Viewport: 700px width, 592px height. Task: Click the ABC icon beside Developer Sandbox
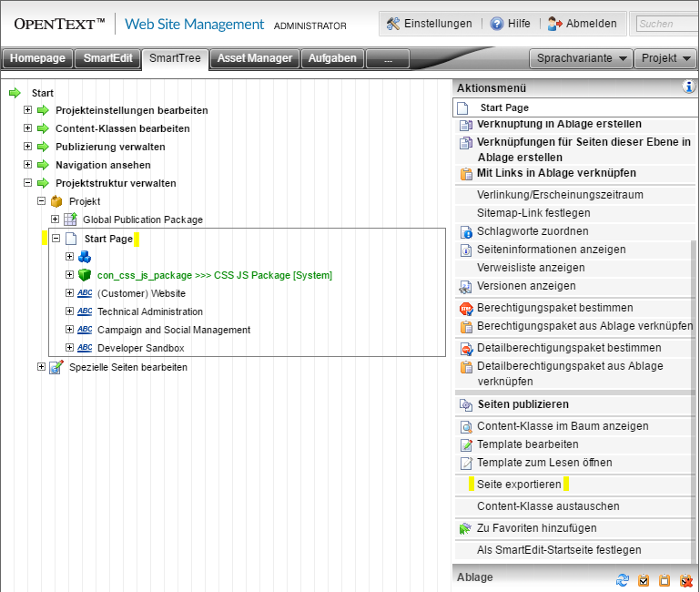[x=85, y=348]
